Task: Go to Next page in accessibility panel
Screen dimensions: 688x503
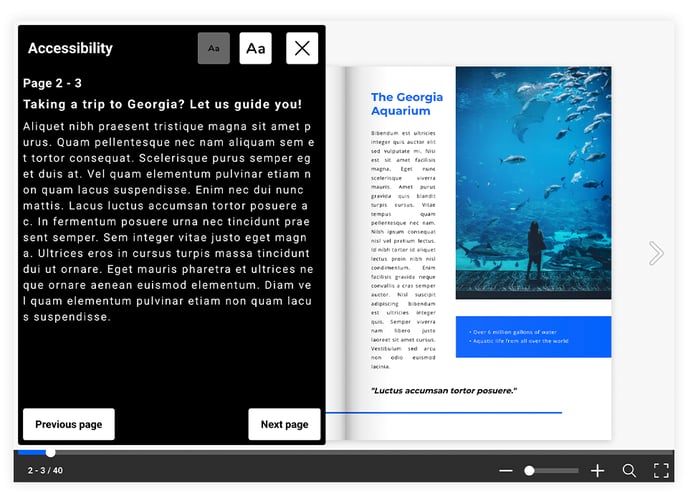Action: [284, 424]
